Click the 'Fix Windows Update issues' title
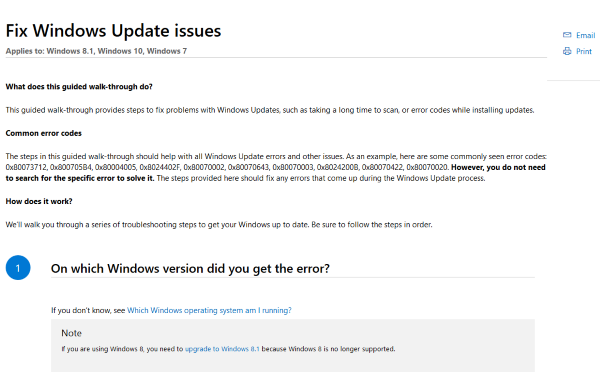The width and height of the screenshot is (600, 372). (x=113, y=31)
